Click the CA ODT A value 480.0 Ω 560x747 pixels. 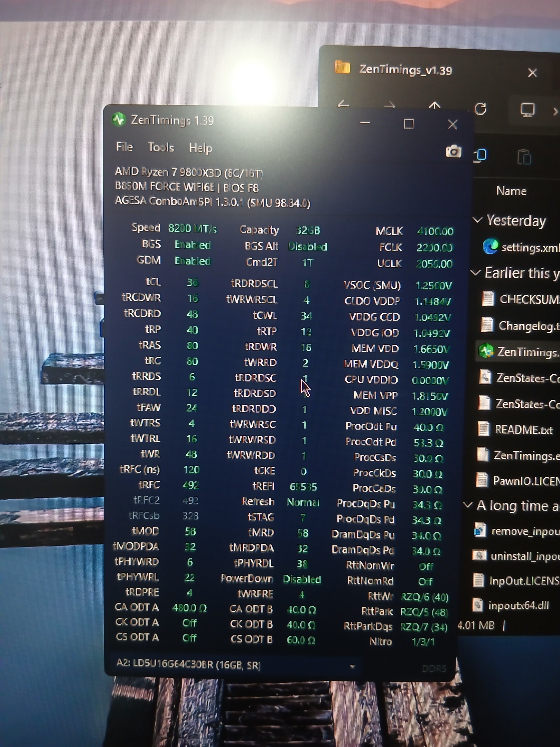click(189, 608)
